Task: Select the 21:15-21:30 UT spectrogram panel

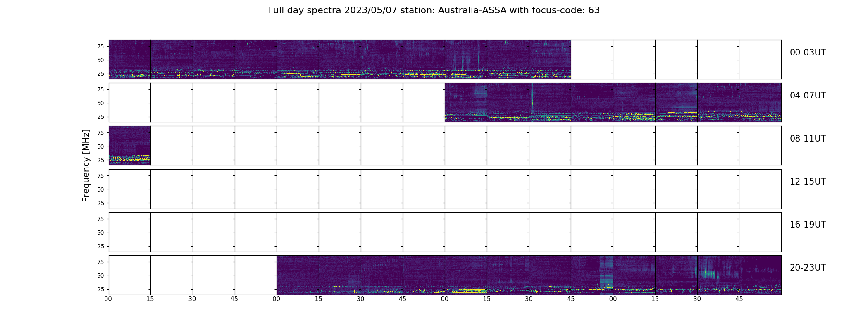Action: [x=340, y=275]
